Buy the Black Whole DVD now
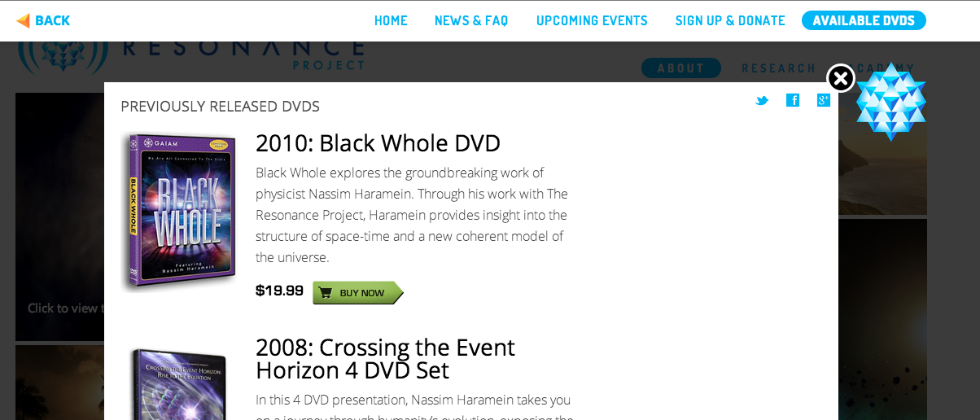980x420 pixels. (358, 293)
